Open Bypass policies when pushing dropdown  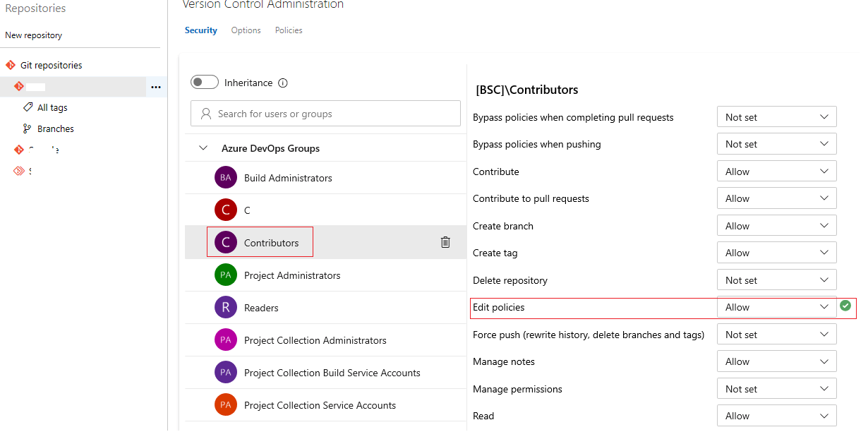coord(777,144)
